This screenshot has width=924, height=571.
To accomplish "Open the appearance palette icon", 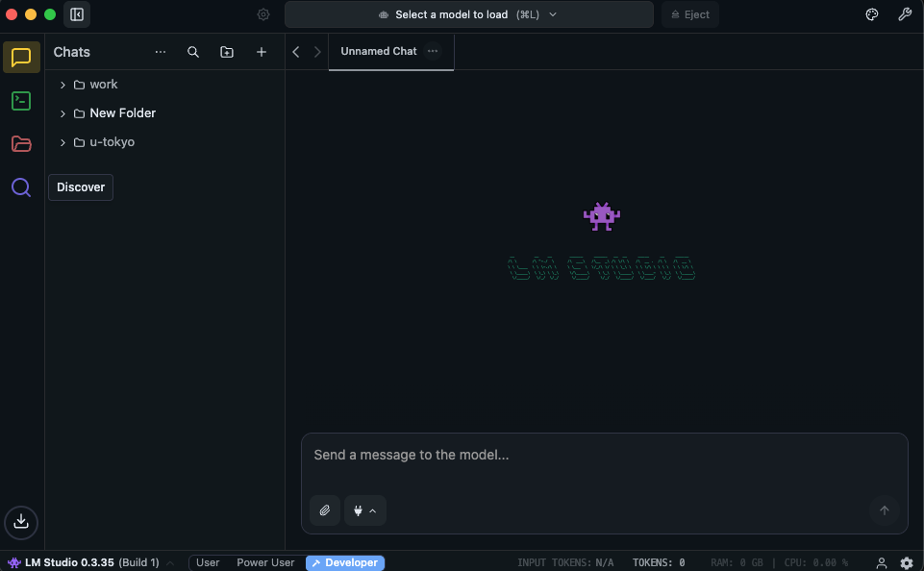I will click(x=871, y=14).
